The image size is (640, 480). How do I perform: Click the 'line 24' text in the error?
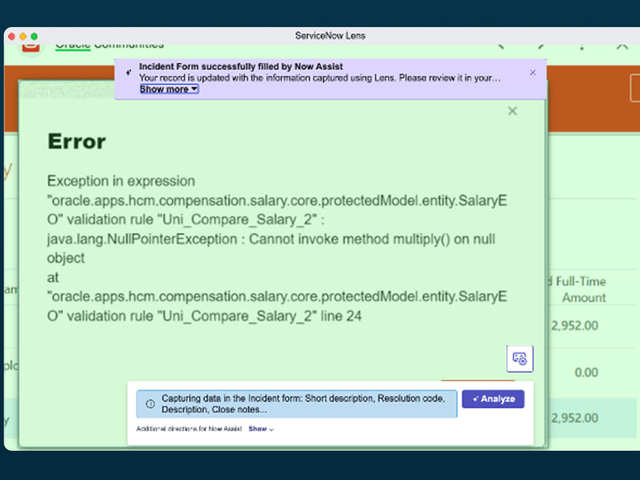pos(341,316)
